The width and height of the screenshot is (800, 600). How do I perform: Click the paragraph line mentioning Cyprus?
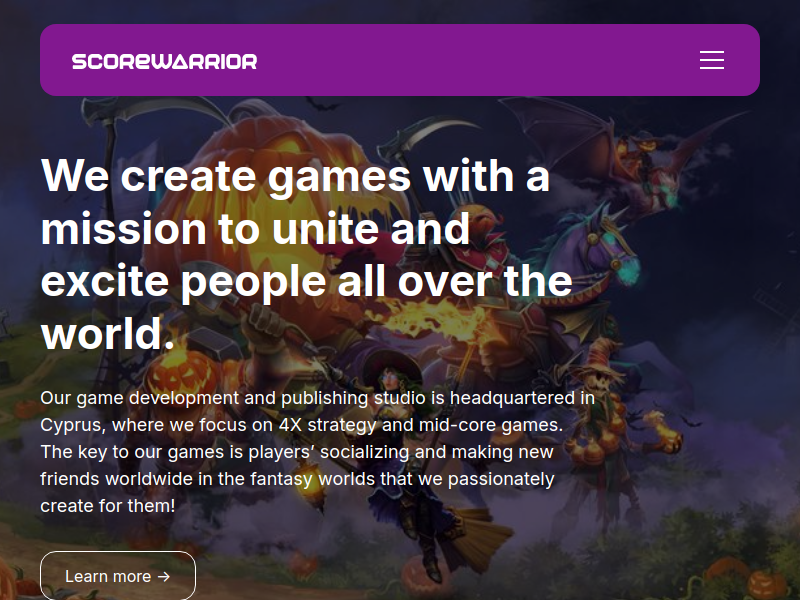click(302, 425)
